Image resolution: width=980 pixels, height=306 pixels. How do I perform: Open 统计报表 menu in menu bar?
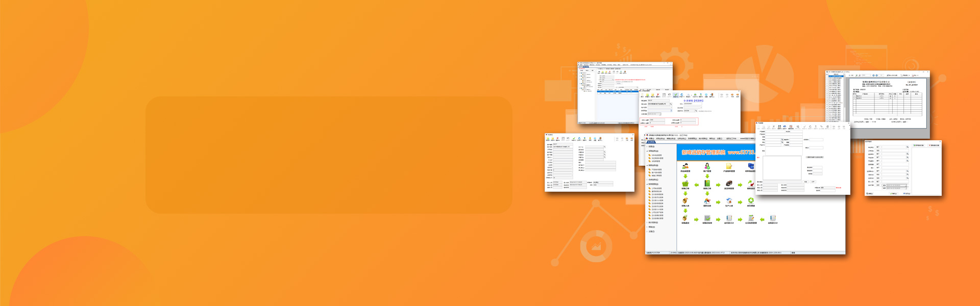point(702,139)
